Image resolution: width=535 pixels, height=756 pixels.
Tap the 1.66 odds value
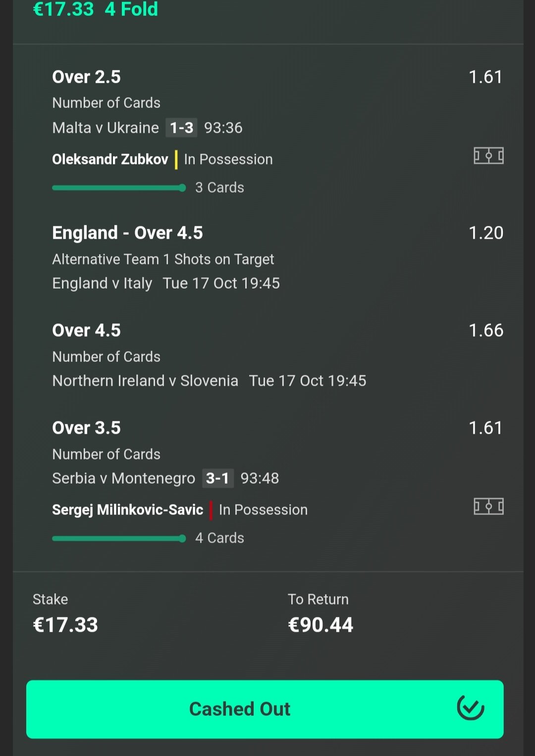[486, 331]
